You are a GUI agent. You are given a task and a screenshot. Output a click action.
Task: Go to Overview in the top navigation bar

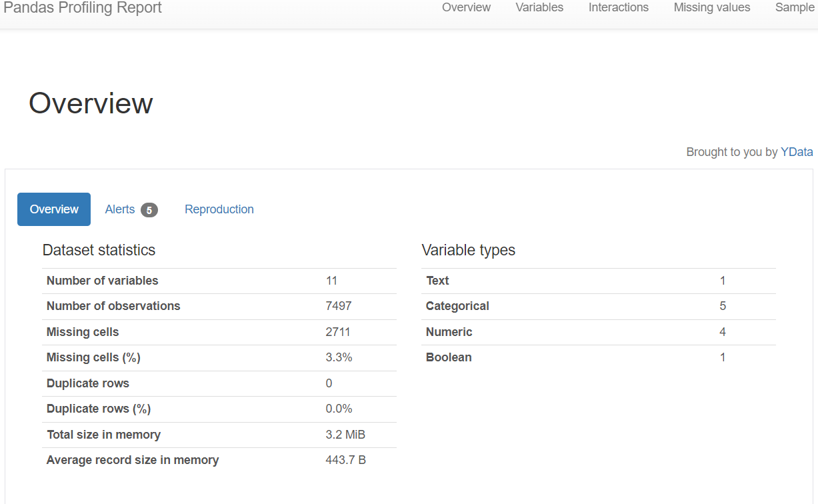click(x=466, y=7)
